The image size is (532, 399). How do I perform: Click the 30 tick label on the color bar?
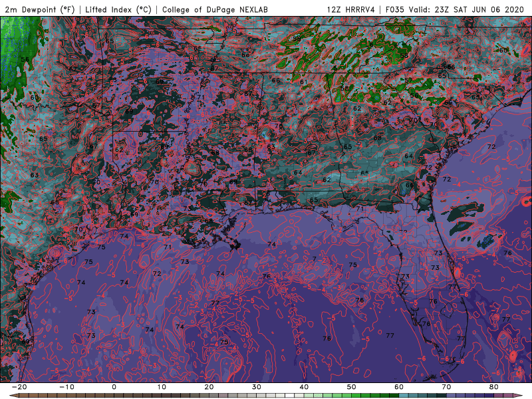click(257, 387)
